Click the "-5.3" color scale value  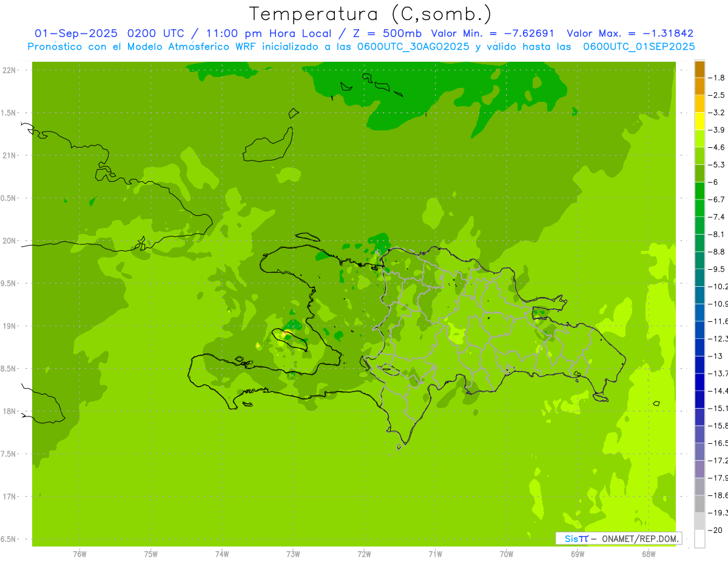point(717,165)
